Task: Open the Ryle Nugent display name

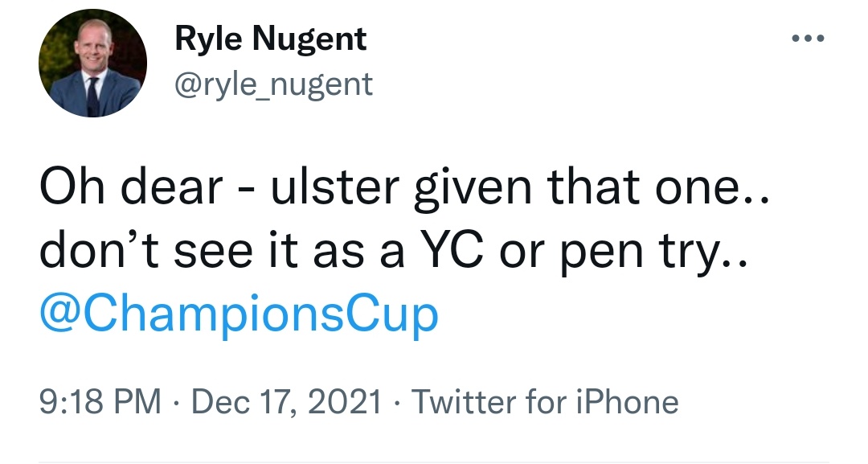Action: [271, 39]
